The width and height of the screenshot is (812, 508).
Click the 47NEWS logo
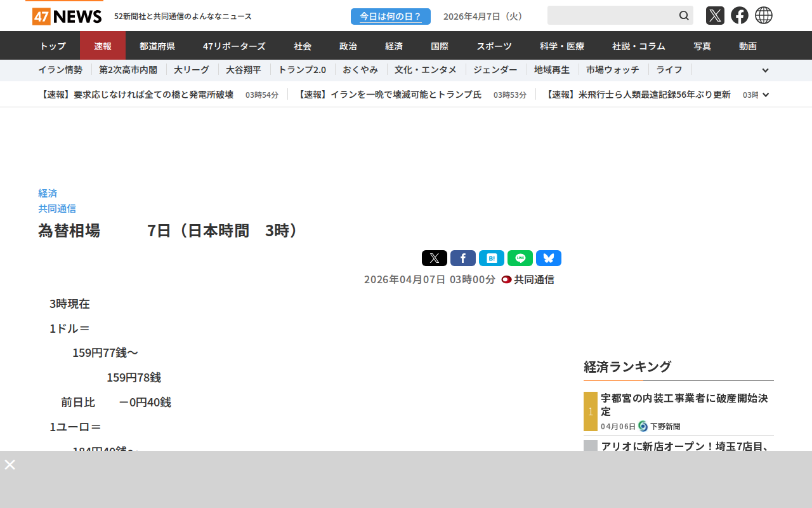(x=67, y=16)
